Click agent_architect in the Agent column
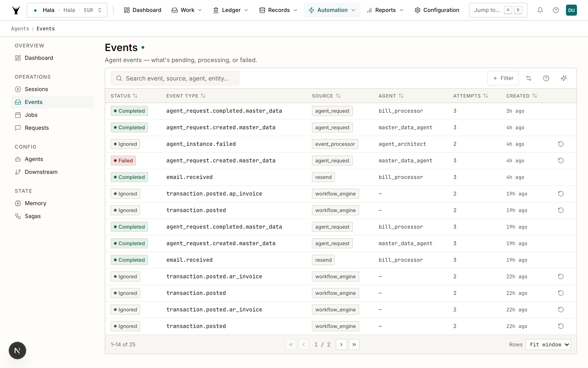The height and width of the screenshot is (368, 588). pos(402,144)
